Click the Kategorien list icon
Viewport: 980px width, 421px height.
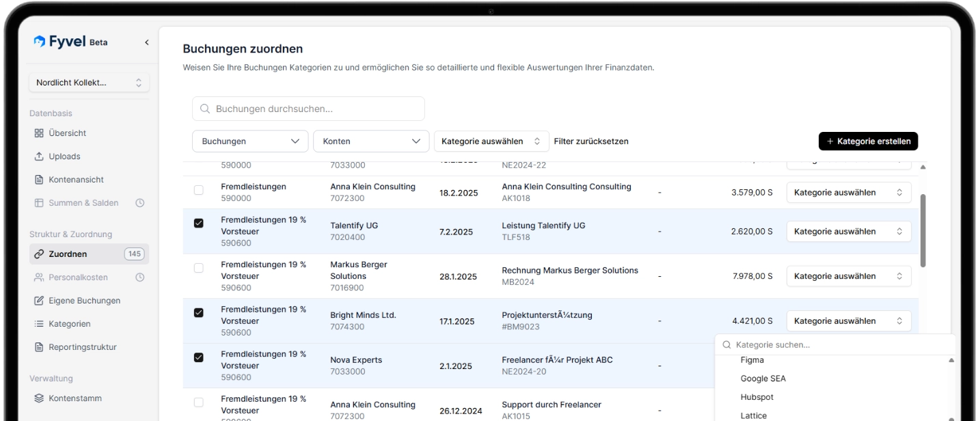click(x=39, y=324)
